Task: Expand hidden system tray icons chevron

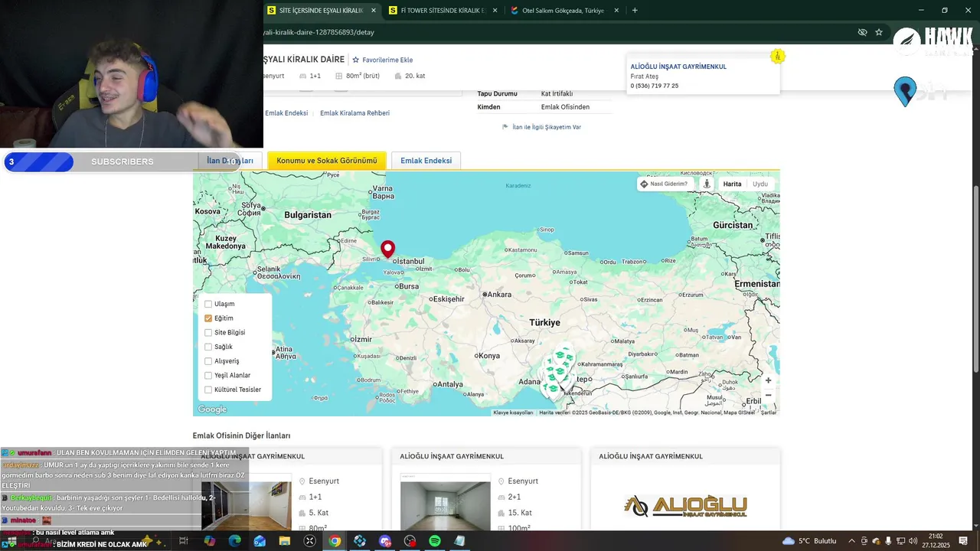Action: [x=851, y=541]
